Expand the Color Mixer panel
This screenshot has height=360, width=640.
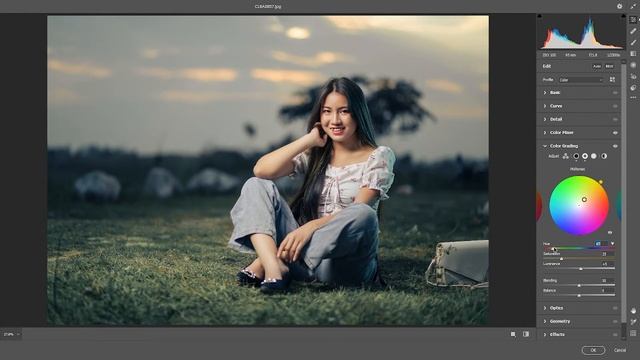click(545, 133)
